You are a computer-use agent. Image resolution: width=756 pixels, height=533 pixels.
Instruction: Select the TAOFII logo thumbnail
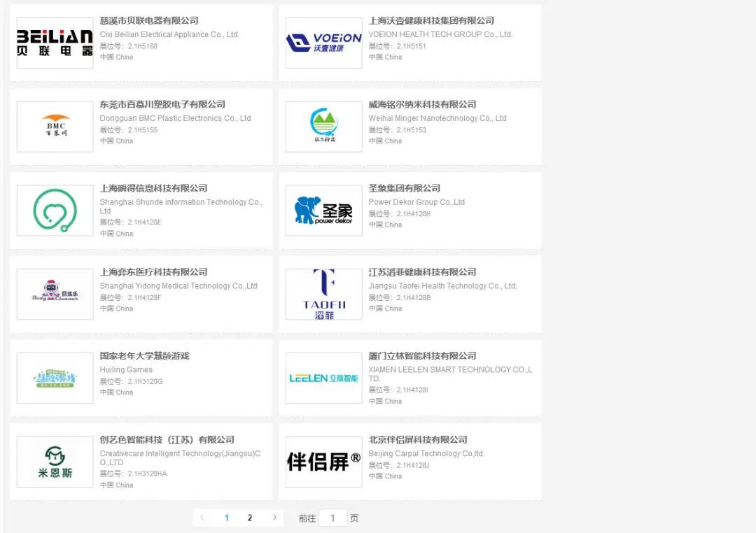coord(323,294)
